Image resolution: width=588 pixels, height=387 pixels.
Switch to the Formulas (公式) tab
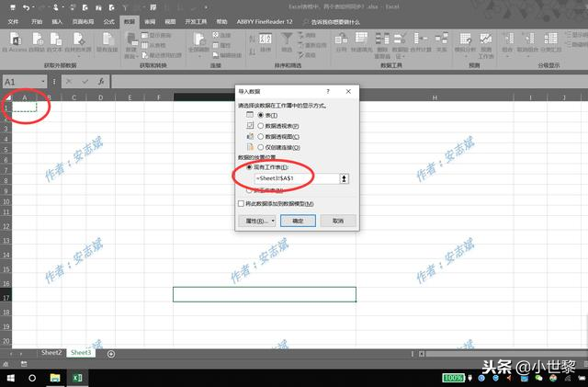(109, 22)
